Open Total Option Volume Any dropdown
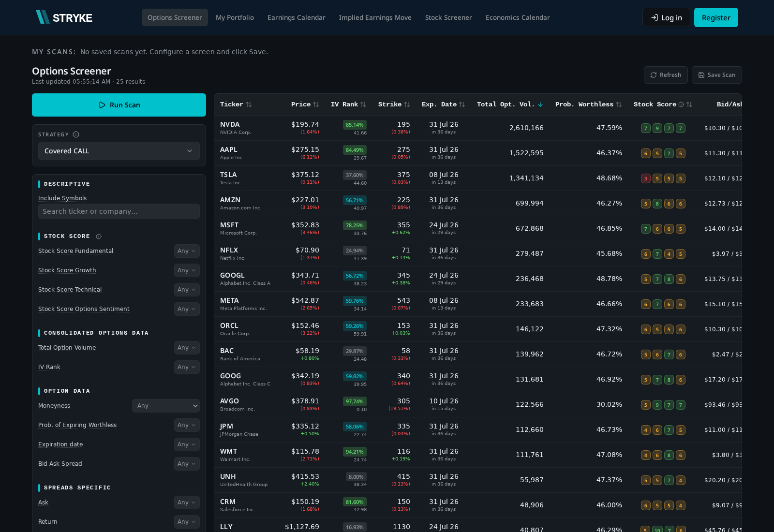The image size is (774, 532). [187, 348]
